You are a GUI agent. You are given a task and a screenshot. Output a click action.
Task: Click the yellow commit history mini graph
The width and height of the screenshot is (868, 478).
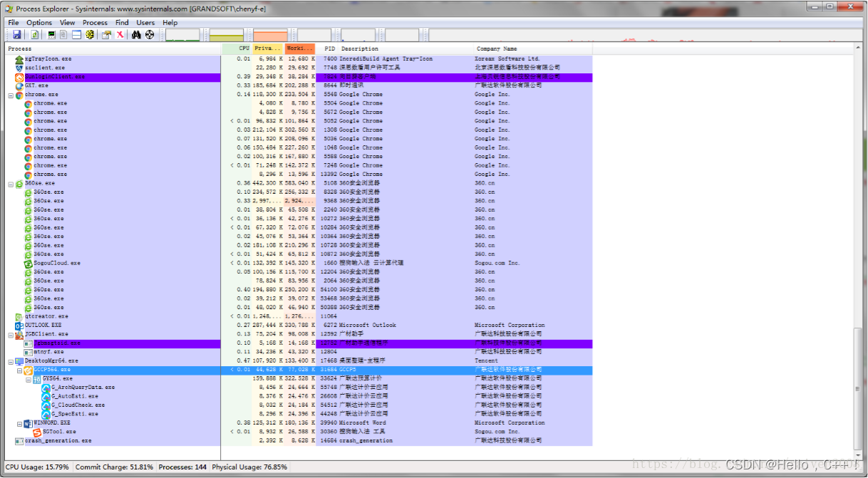(227, 35)
